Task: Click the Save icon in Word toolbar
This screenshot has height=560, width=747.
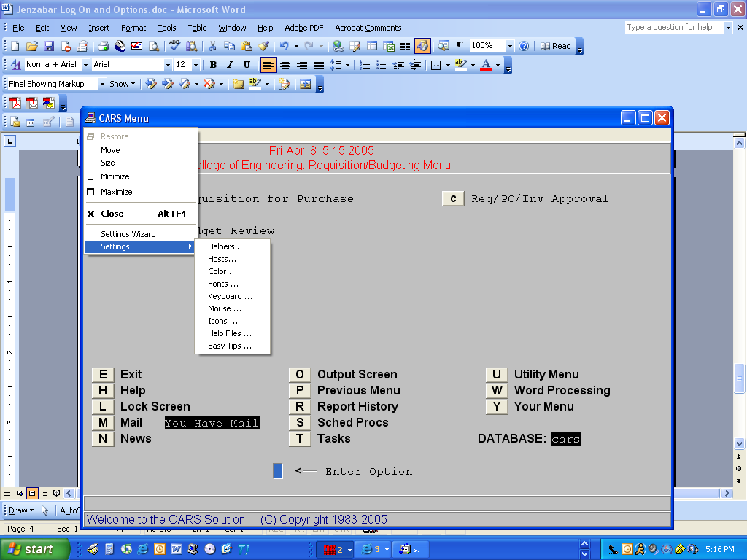Action: (49, 46)
